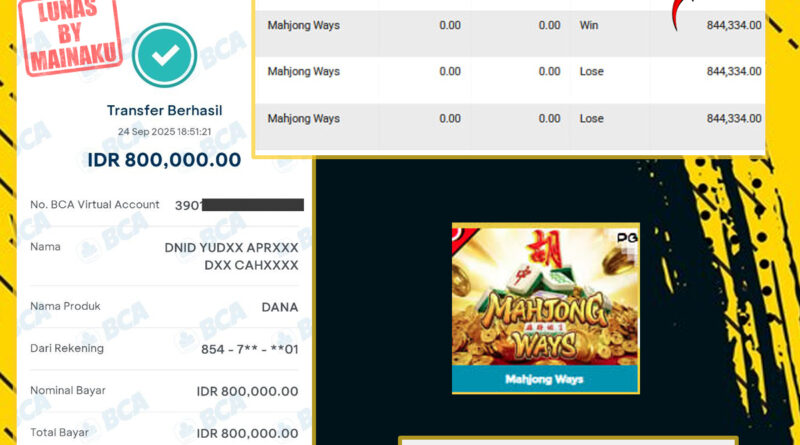Open the Mahjong Ways game thumbnail
Image resolution: width=800 pixels, height=445 pixels.
point(545,308)
